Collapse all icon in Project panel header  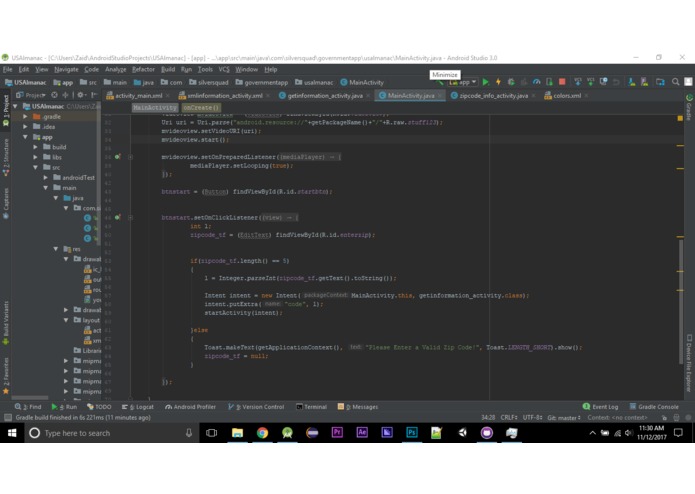point(65,95)
